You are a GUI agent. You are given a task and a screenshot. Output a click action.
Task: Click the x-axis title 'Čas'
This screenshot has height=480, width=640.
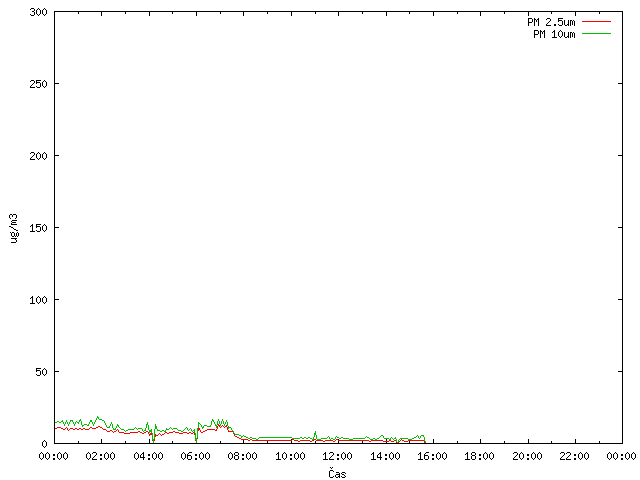pos(337,473)
